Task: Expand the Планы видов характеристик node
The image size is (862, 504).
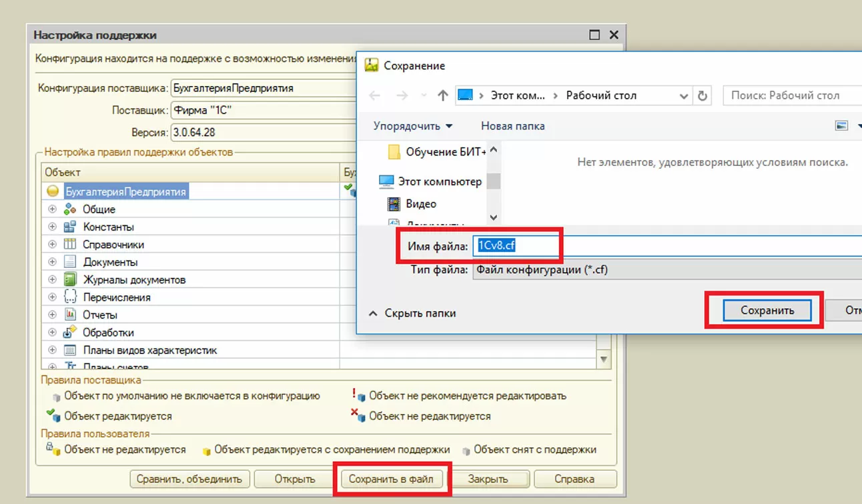Action: (x=53, y=350)
